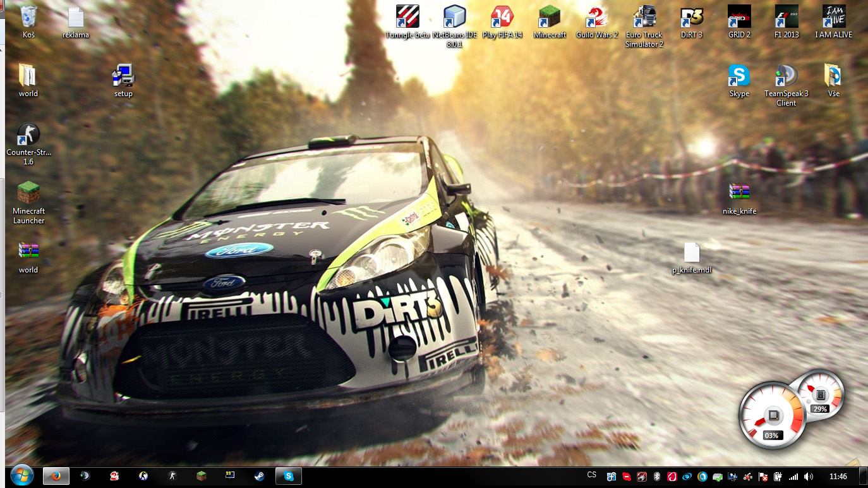The width and height of the screenshot is (868, 488).
Task: Click the clock showing 11:46
Action: pos(838,477)
